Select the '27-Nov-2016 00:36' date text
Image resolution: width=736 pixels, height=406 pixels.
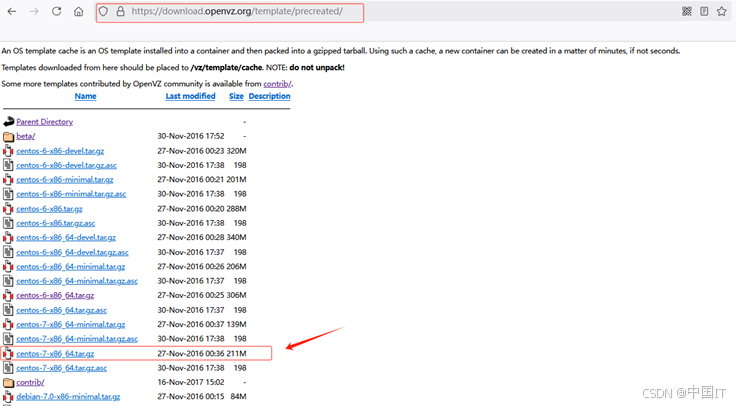191,353
